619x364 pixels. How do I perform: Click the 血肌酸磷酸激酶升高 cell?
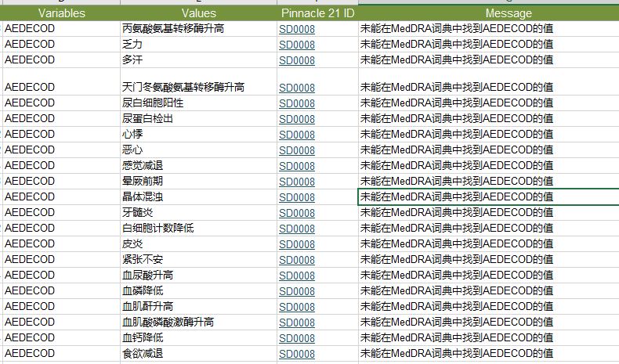[x=198, y=322]
